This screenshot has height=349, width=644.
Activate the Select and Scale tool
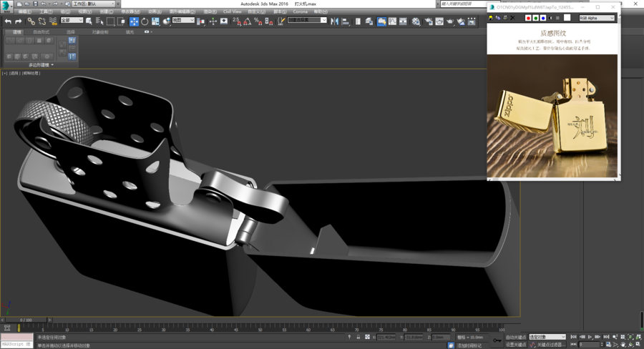[x=155, y=21]
